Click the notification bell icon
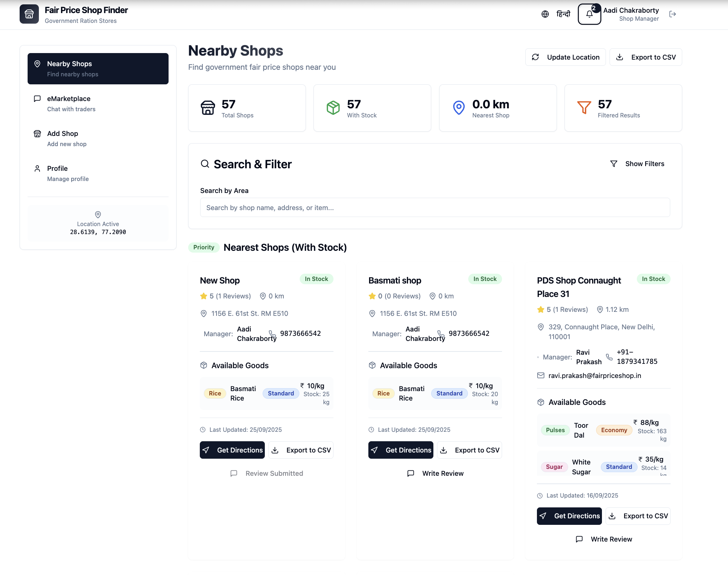The image size is (728, 575). tap(589, 14)
